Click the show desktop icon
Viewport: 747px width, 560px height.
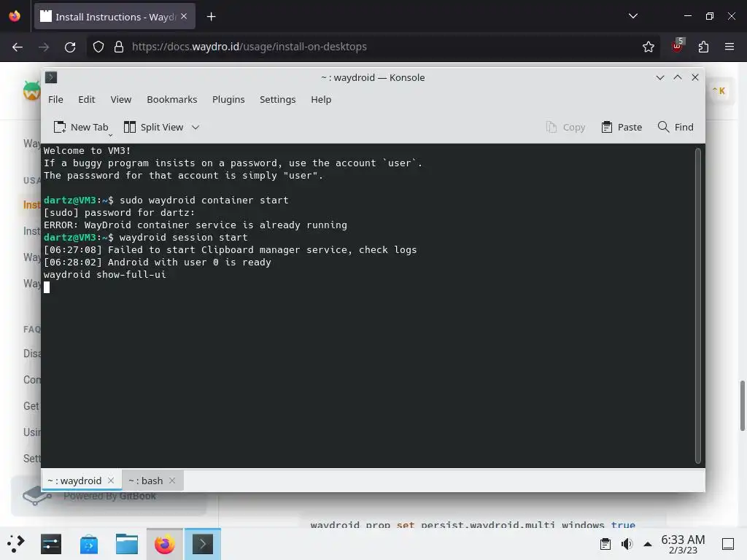click(x=728, y=544)
